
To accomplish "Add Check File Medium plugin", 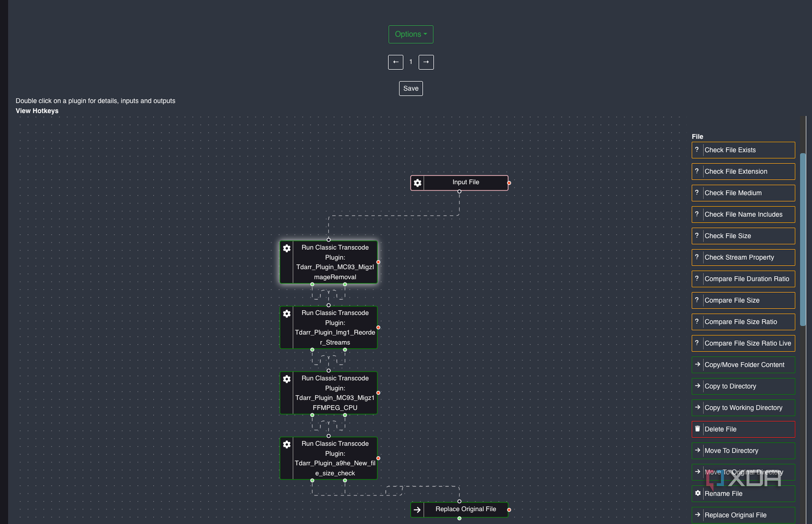I will pyautogui.click(x=743, y=193).
